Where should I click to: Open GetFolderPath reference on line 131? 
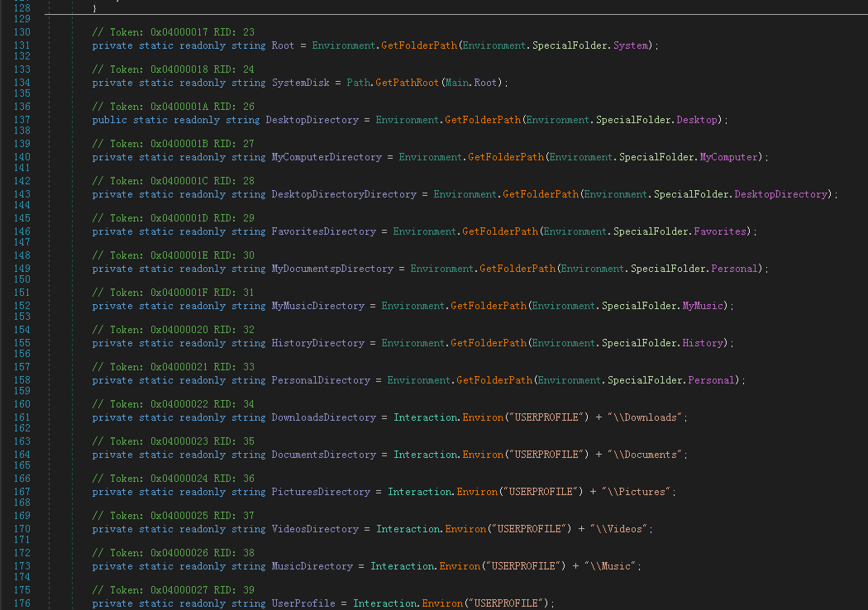419,45
